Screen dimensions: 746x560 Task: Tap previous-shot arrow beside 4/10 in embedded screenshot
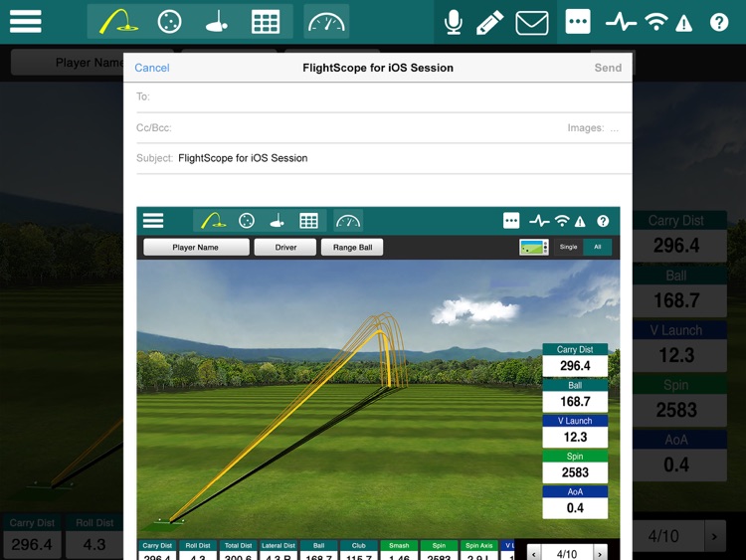[x=534, y=553]
